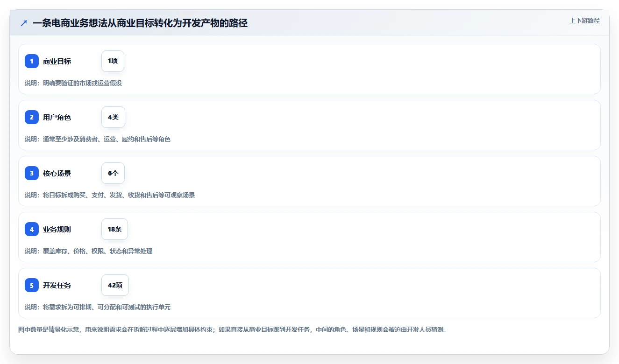Click the 18条 count chip

pos(114,229)
